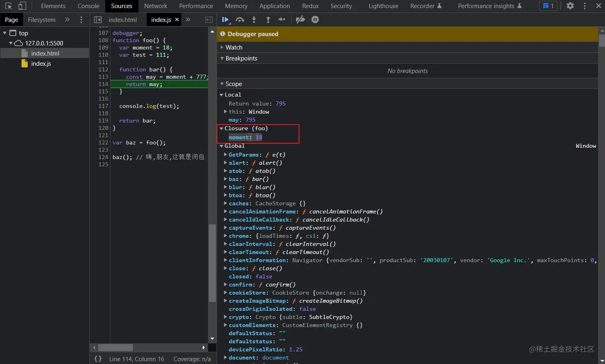This screenshot has width=605, height=364.
Task: Open the Console tab
Action: [x=88, y=6]
